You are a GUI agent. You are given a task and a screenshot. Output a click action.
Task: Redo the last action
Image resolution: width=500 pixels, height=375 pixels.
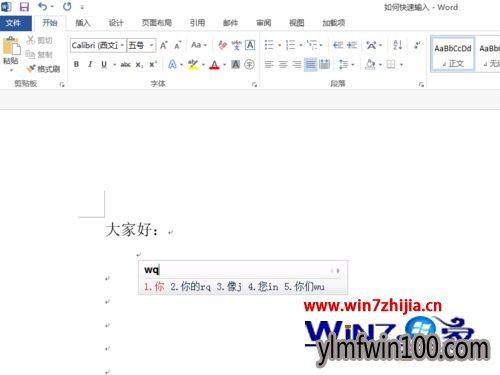(67, 6)
